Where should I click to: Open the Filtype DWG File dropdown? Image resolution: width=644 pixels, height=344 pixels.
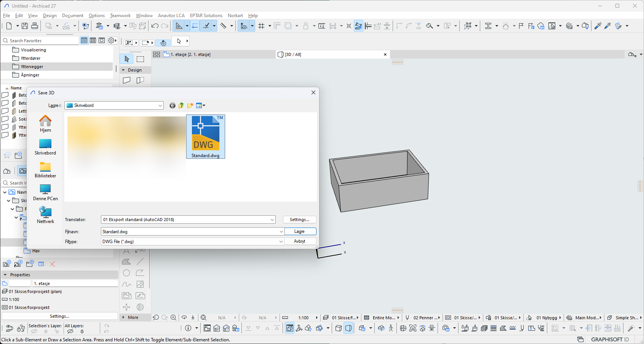pos(281,242)
